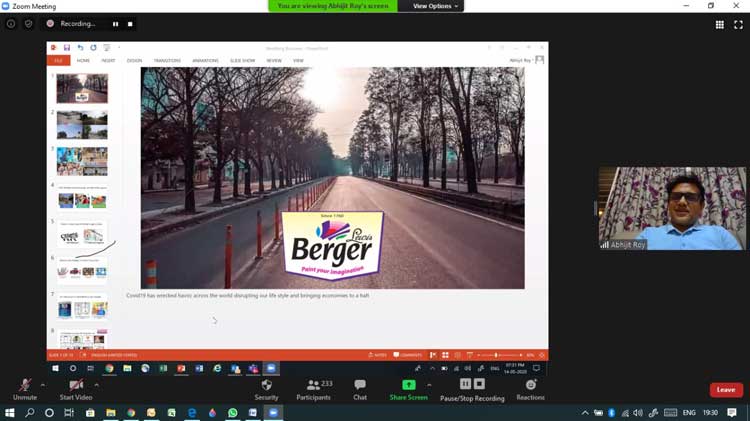
Task: Open Windows Start menu on taskbar
Action: click(x=9, y=412)
